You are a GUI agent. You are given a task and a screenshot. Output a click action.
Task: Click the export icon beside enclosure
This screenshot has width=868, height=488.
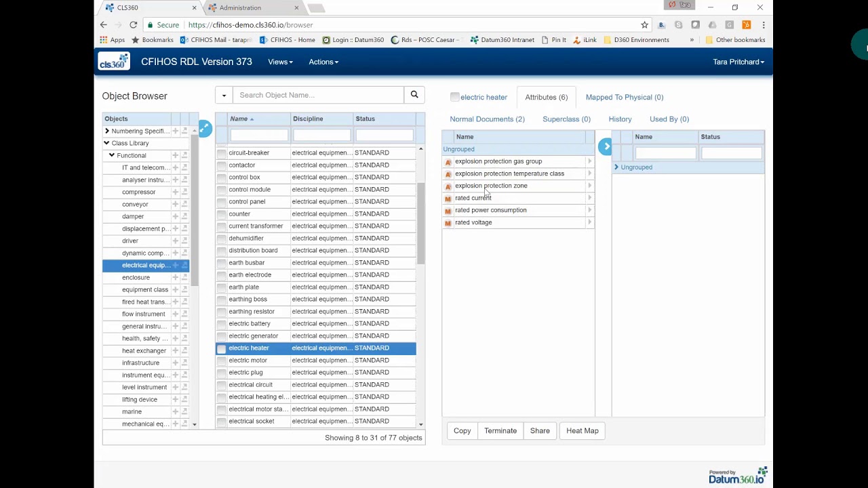[x=184, y=277]
